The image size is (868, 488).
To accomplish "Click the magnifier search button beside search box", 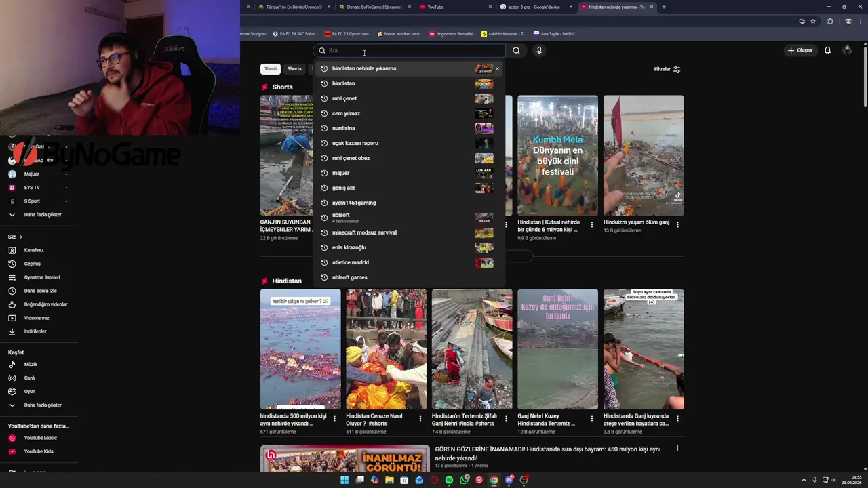I will pos(516,50).
